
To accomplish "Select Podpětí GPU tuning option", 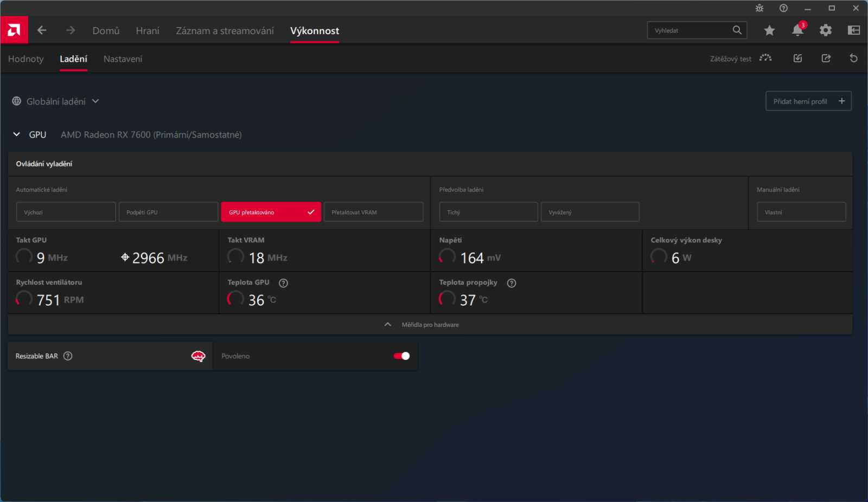I will pos(168,212).
